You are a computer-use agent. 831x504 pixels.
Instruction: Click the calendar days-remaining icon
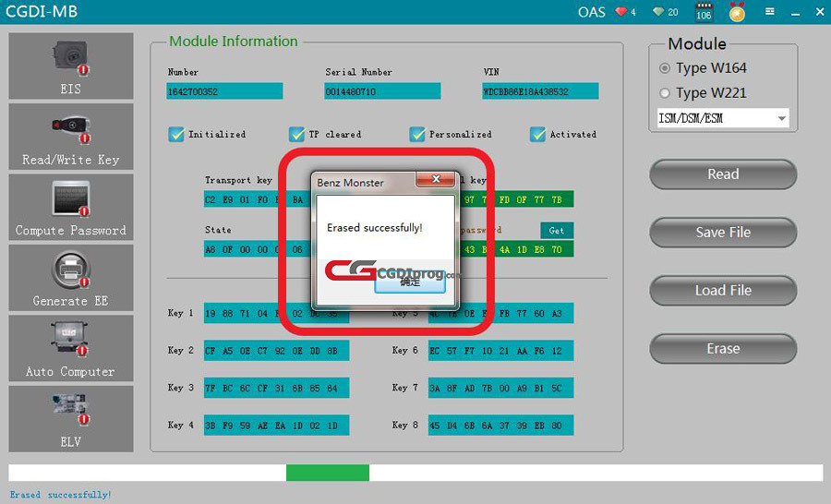pos(704,12)
